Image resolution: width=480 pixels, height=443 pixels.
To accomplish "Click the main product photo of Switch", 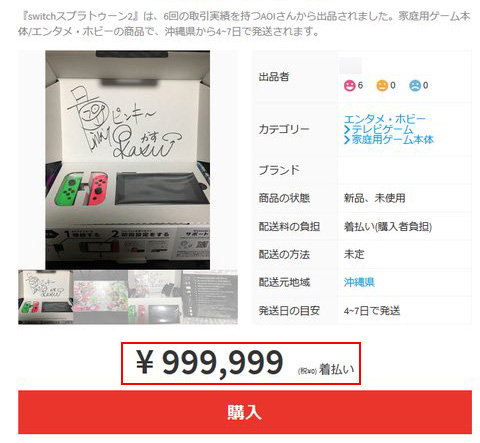I will click(128, 160).
